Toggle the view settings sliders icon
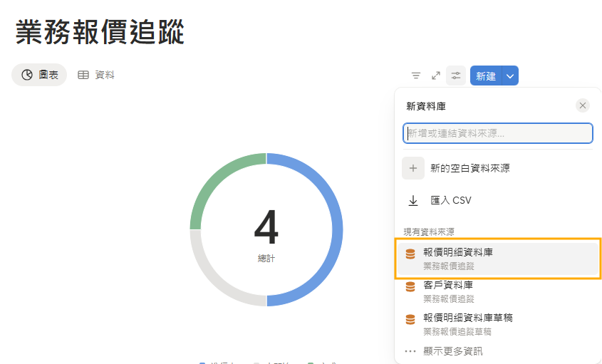This screenshot has height=364, width=602. pos(456,76)
